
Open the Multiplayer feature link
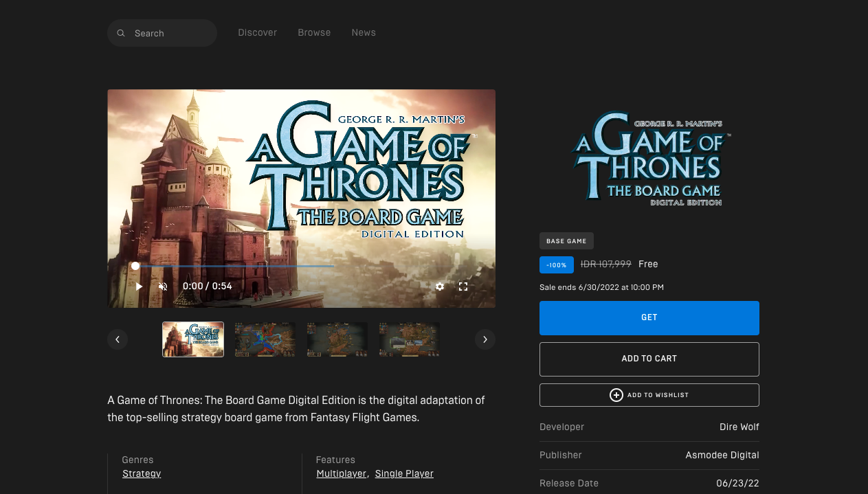341,473
